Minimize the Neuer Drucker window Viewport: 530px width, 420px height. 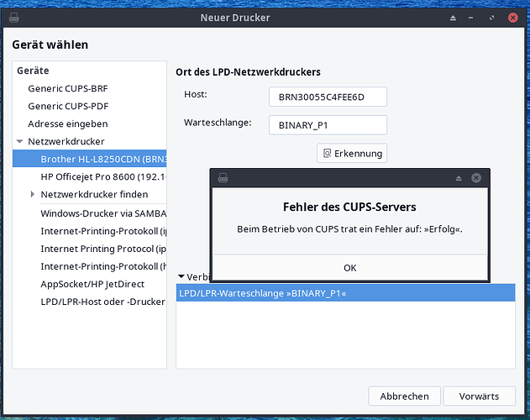click(x=471, y=18)
